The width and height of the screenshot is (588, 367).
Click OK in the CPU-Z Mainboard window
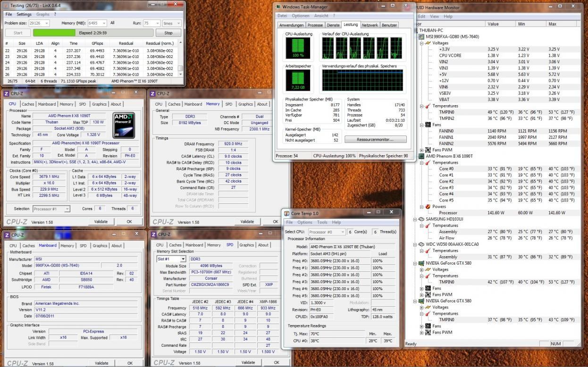[130, 363]
